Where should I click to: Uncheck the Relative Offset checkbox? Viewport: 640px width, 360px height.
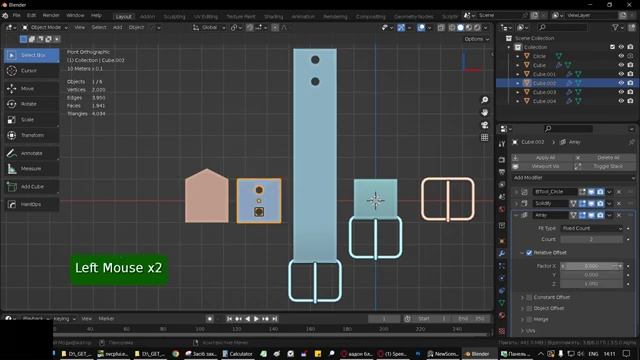coord(529,253)
